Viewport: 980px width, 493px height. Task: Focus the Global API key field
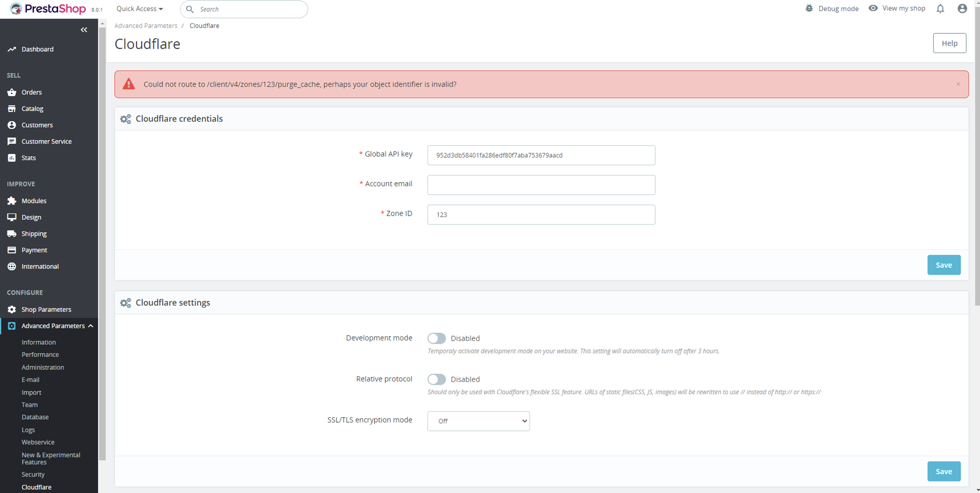[541, 155]
